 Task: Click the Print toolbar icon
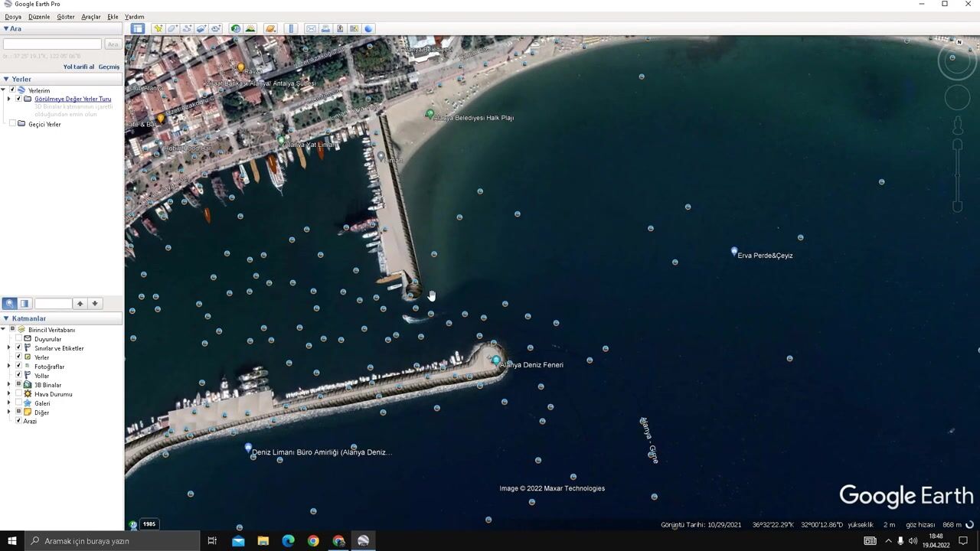[325, 28]
